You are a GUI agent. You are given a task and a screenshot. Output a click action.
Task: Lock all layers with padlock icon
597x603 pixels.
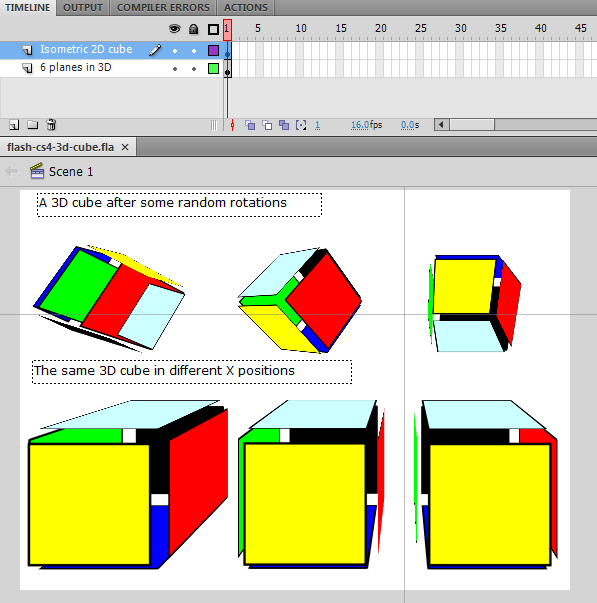click(193, 29)
